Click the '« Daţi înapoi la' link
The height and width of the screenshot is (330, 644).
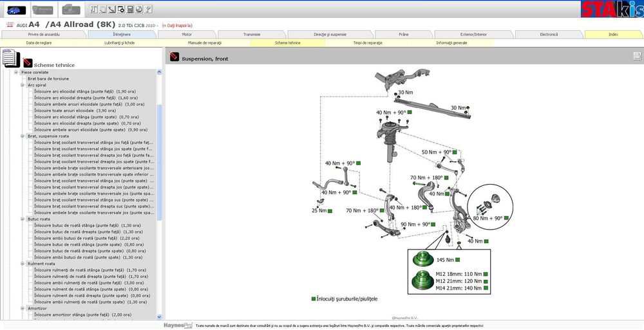click(x=177, y=26)
